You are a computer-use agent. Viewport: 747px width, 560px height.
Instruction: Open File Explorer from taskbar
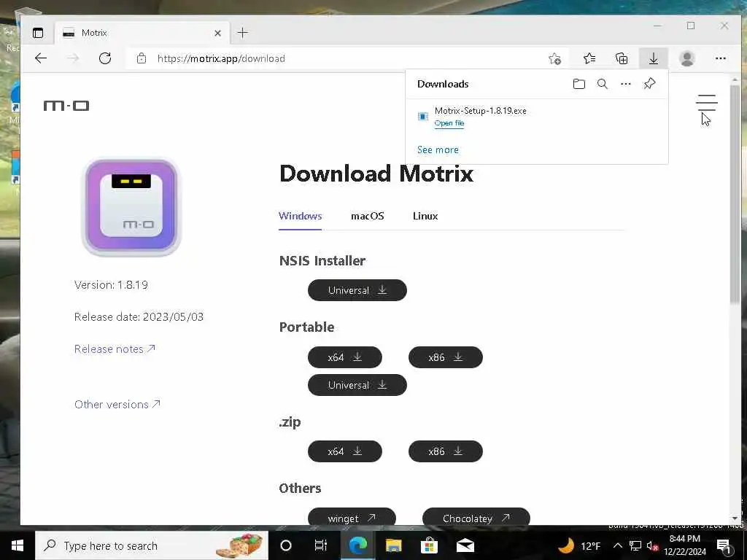pyautogui.click(x=393, y=545)
